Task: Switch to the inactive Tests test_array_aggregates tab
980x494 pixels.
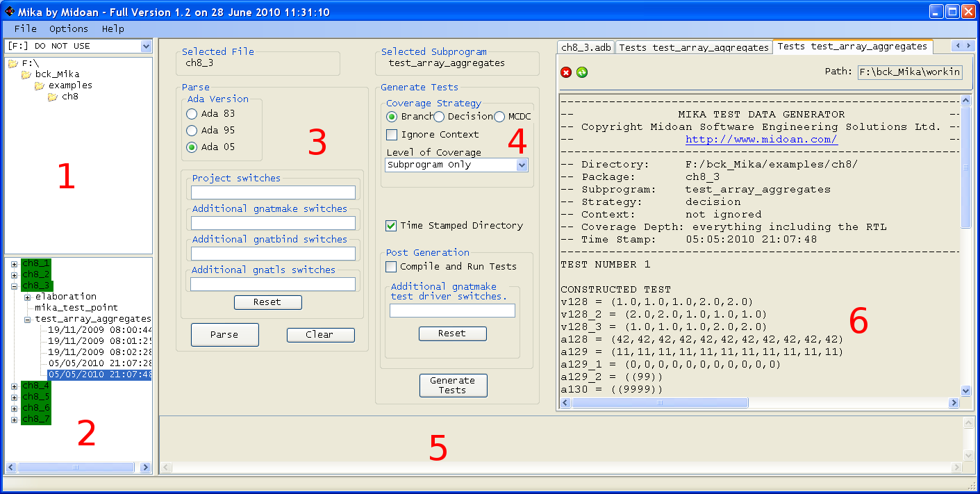Action: click(x=694, y=47)
